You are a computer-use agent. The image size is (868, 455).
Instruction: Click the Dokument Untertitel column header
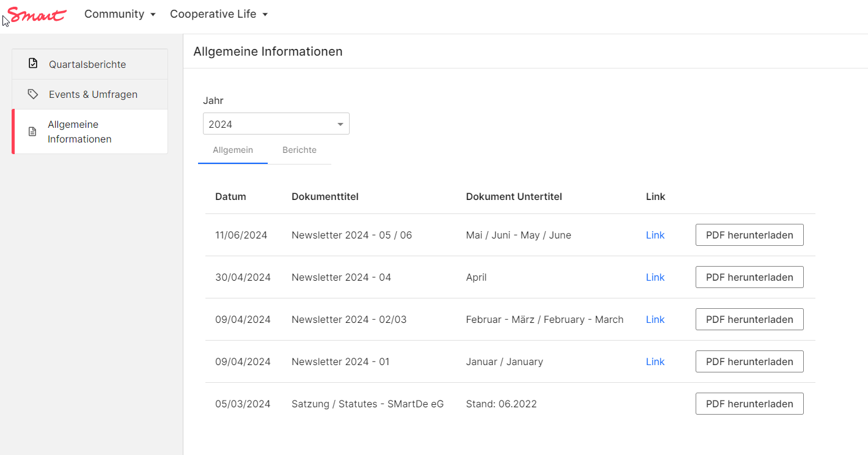click(514, 196)
